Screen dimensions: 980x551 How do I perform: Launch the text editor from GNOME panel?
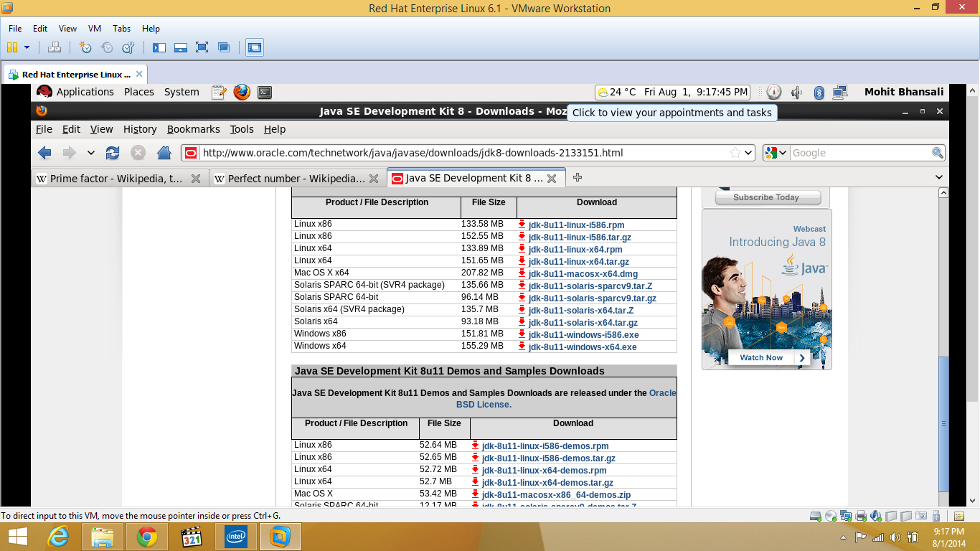[219, 92]
